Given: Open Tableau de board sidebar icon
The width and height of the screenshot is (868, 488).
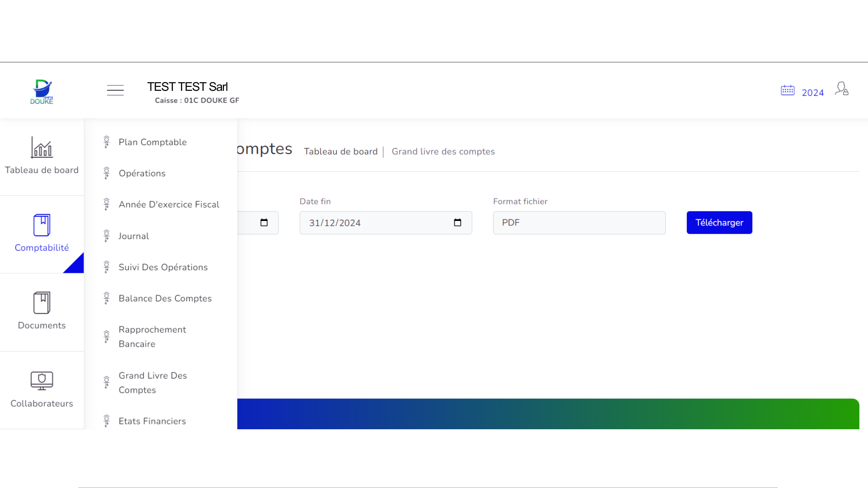Looking at the screenshot, I should [x=42, y=148].
